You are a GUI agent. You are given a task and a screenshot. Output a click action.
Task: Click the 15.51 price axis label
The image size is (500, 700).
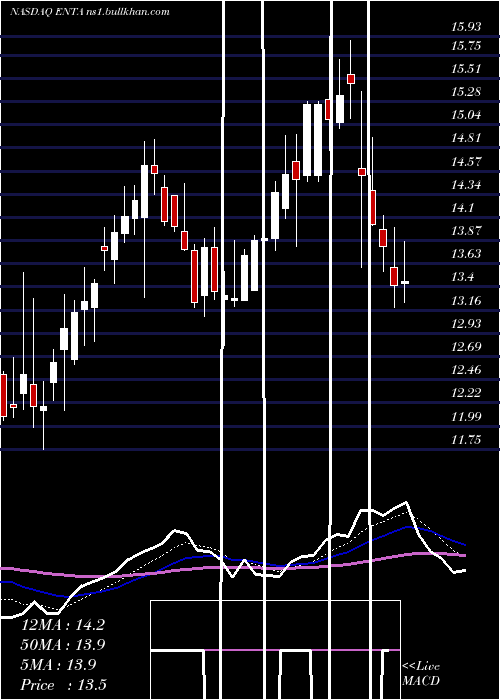467,69
